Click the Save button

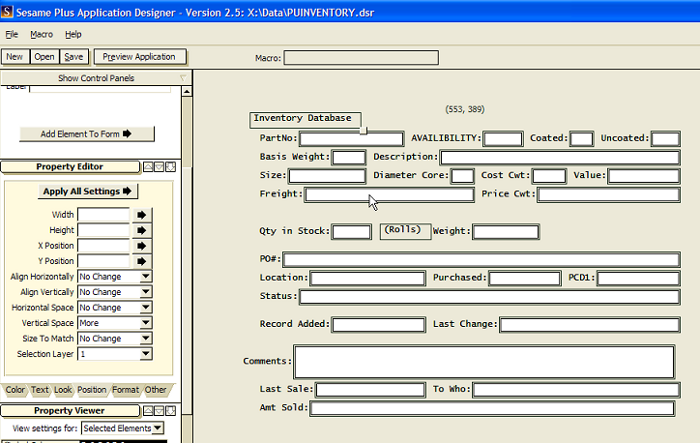74,57
